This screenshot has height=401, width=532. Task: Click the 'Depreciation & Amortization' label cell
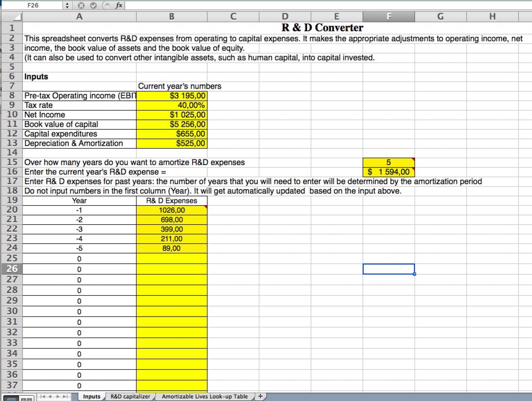(x=79, y=143)
